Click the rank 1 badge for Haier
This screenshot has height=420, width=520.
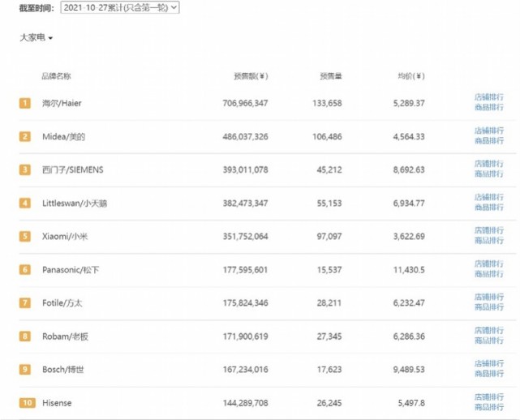(25, 103)
